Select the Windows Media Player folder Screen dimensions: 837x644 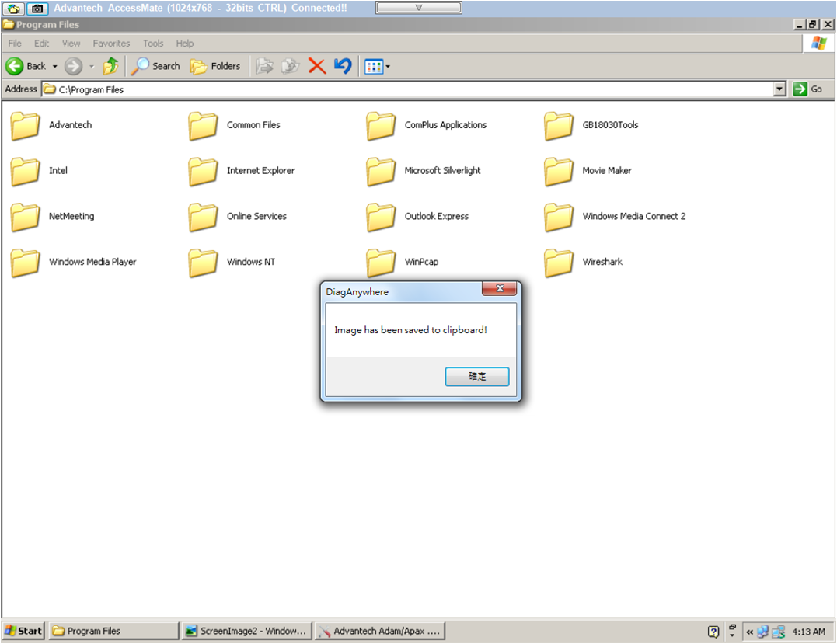coord(74,263)
